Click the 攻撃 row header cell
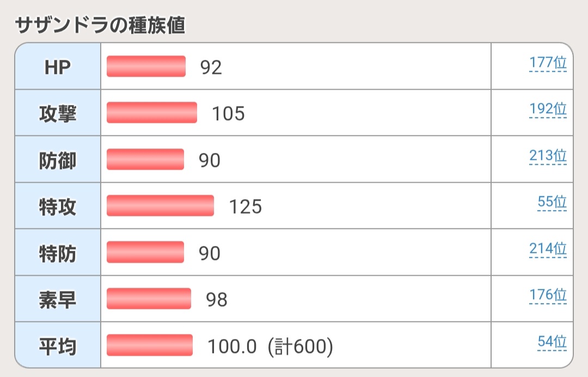588x377 pixels. tap(58, 113)
